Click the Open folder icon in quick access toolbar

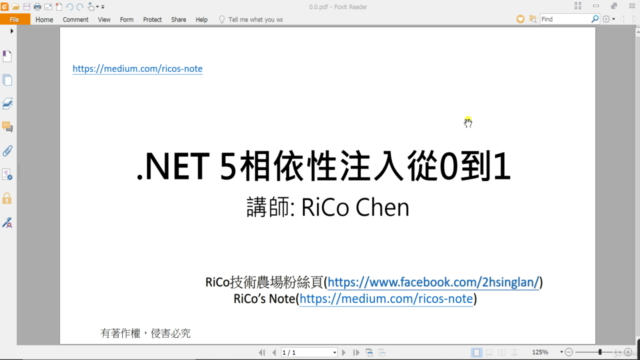(x=16, y=7)
